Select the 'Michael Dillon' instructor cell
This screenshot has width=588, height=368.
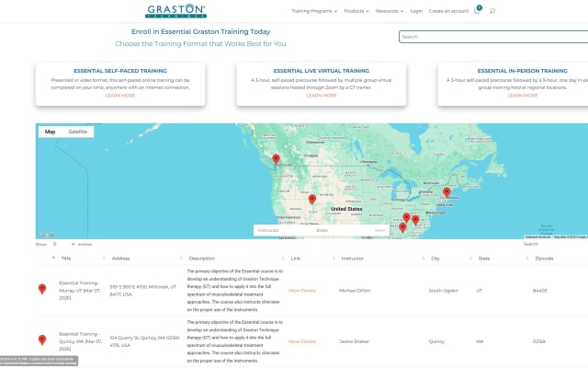355,291
